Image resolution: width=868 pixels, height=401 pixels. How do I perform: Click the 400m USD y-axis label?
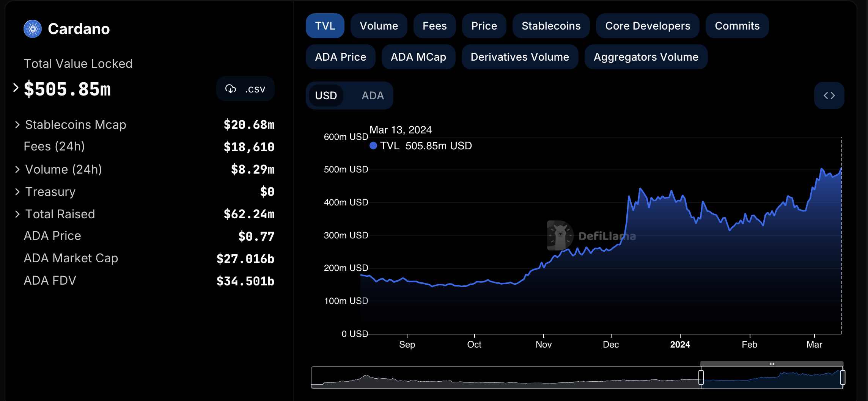tap(346, 202)
